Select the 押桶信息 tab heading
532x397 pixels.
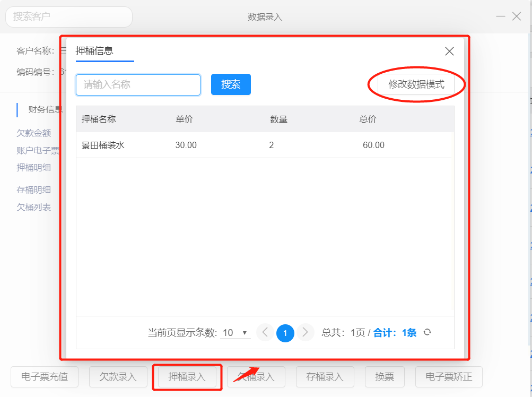(x=94, y=51)
